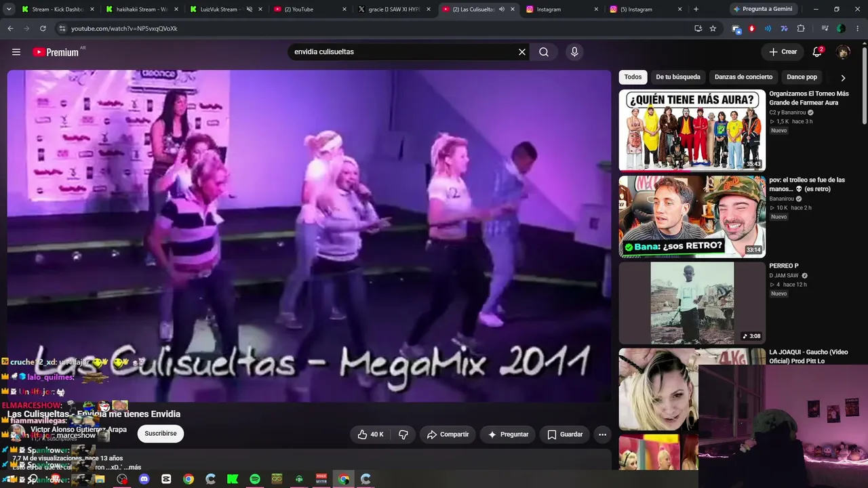Clear the search box text

click(x=522, y=52)
